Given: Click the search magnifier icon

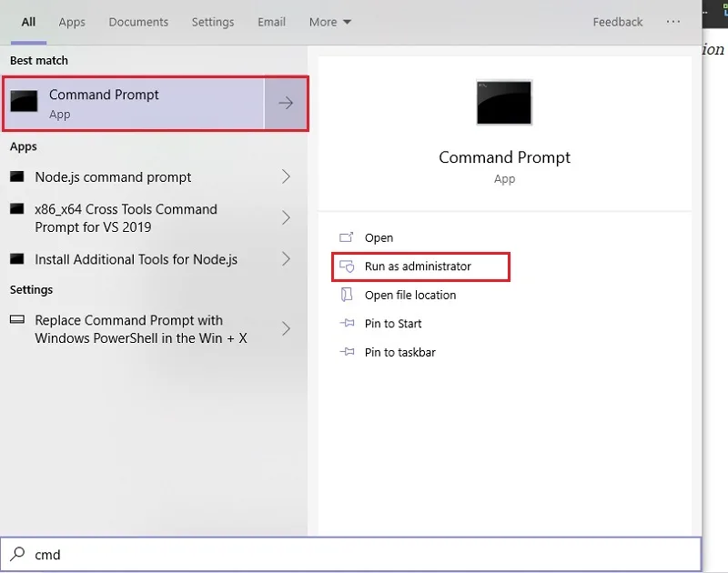Looking at the screenshot, I should pos(17,554).
